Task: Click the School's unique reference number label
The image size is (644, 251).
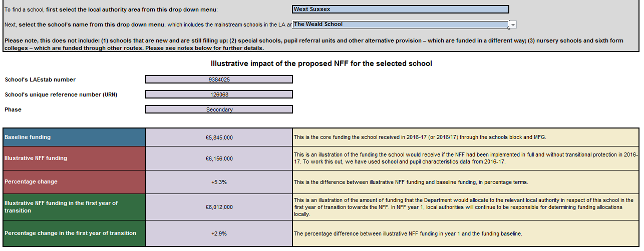Action: 61,94
